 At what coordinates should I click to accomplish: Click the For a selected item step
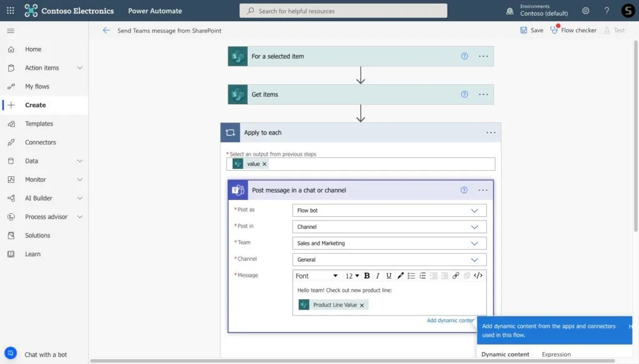361,56
